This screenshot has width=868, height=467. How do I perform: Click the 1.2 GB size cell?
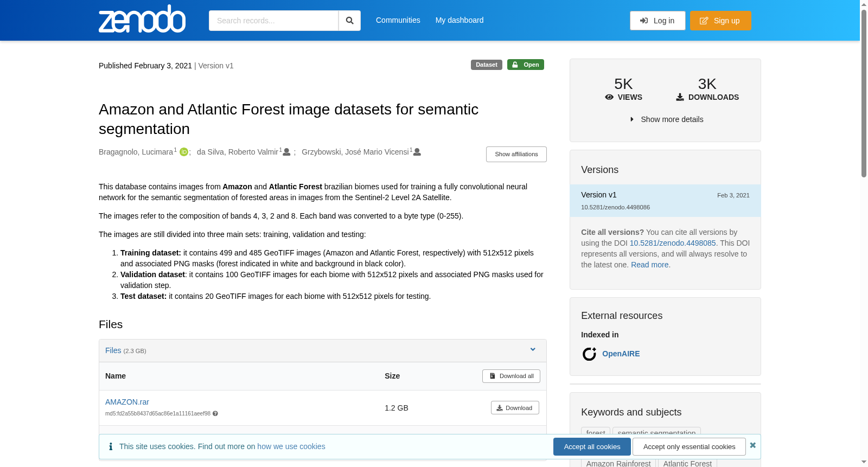pyautogui.click(x=397, y=408)
